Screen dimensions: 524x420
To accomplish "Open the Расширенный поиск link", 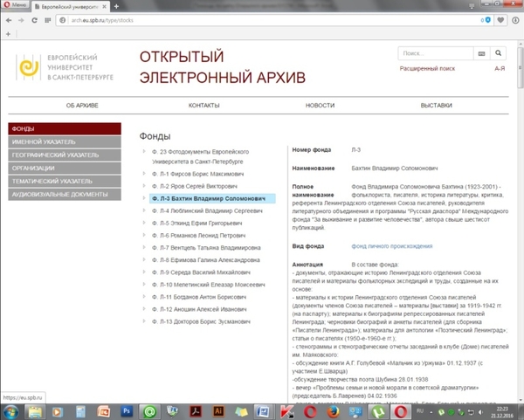I will (427, 68).
